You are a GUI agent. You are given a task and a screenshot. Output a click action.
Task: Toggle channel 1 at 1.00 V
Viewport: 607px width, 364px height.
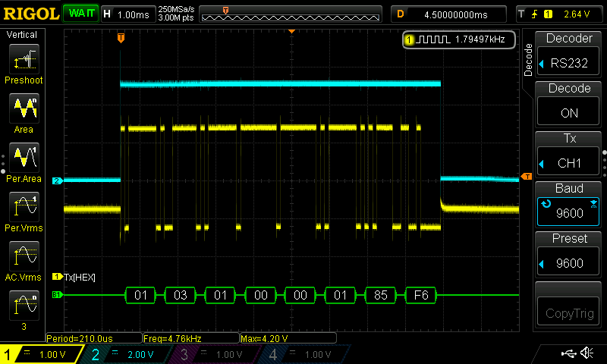(x=42, y=354)
